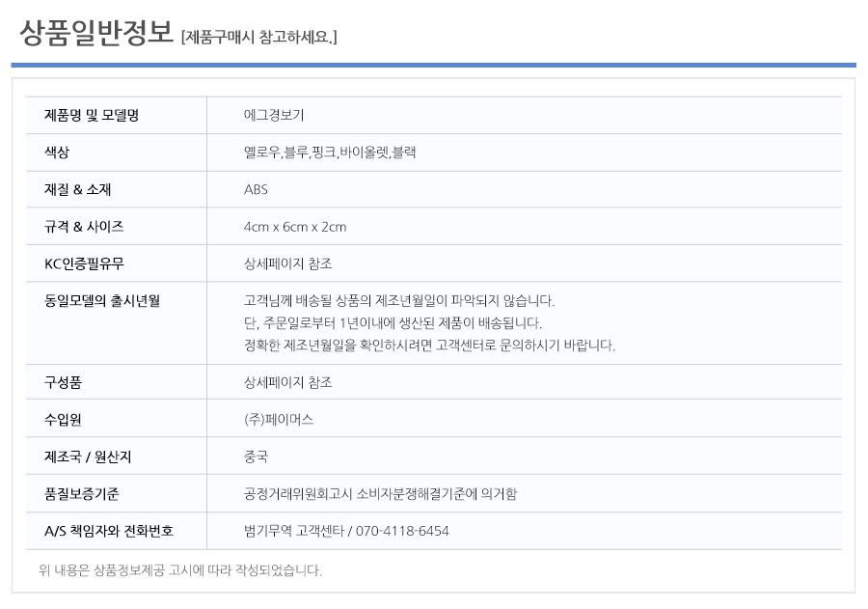Screen dimensions: 868x609
Task: Click the origin country value 중국
Action: (256, 457)
